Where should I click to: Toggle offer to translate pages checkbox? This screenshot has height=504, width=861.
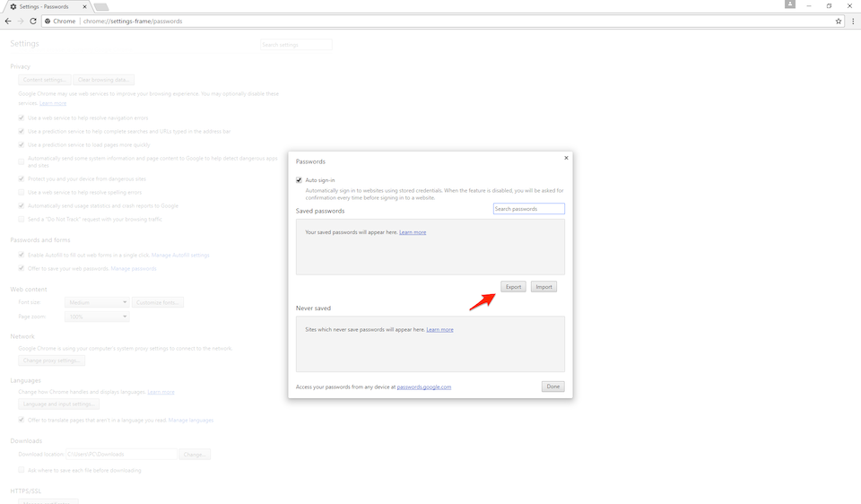(x=22, y=420)
